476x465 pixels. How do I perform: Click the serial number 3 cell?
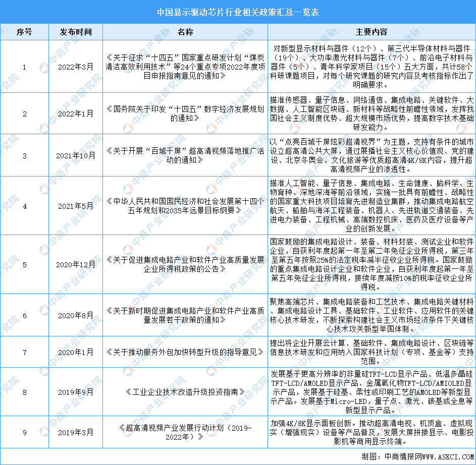click(24, 156)
